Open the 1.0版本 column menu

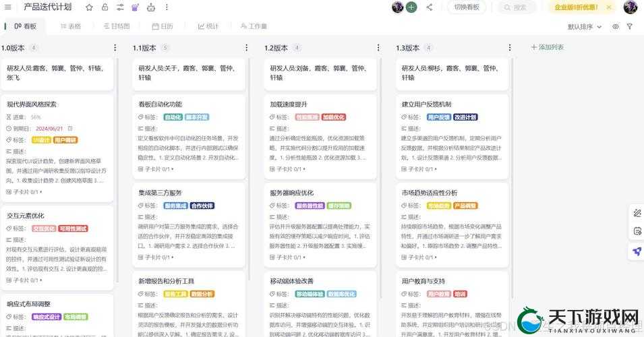[115, 48]
